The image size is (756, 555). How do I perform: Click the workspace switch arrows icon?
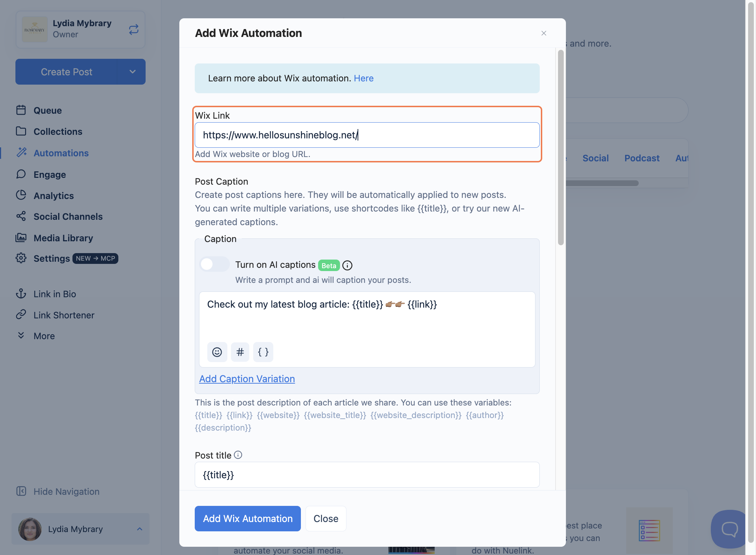[x=134, y=29]
